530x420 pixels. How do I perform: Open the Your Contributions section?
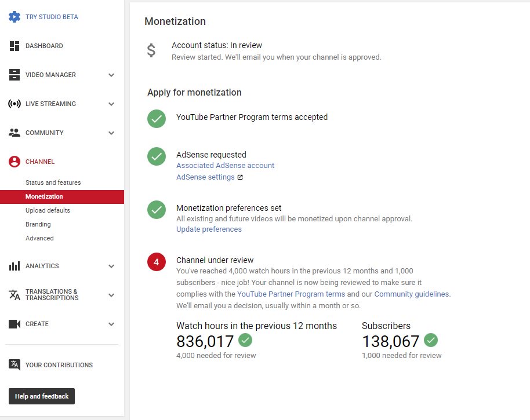pyautogui.click(x=59, y=365)
